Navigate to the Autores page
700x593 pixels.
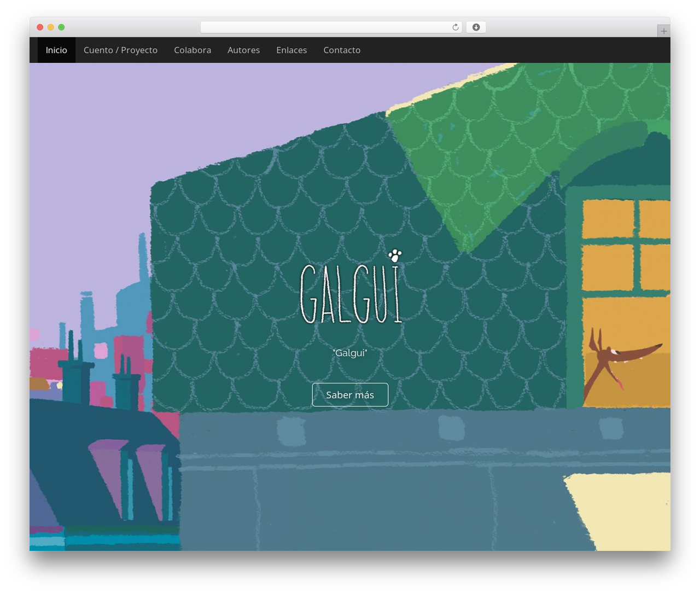point(243,50)
